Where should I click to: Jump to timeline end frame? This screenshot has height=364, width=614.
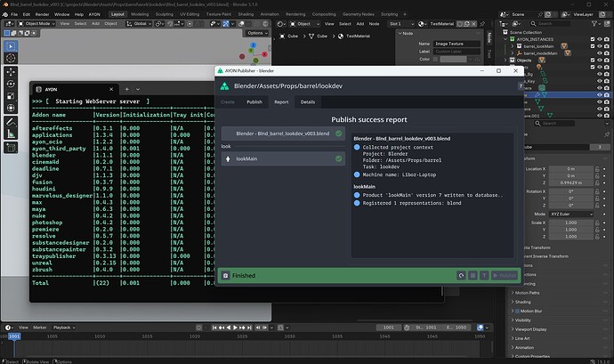point(249,328)
